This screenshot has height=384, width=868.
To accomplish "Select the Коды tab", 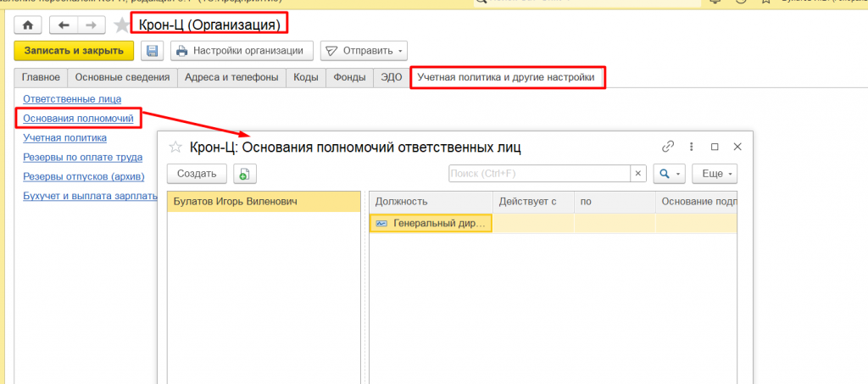I will [x=305, y=77].
